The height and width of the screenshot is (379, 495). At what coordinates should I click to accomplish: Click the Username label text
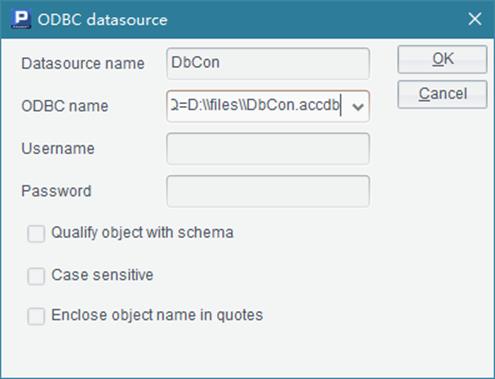58,148
